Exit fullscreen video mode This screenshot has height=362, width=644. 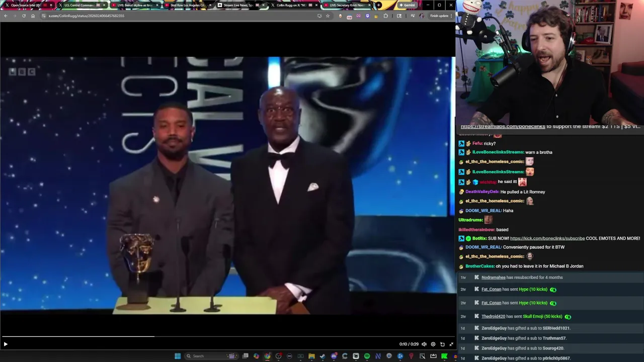click(451, 344)
